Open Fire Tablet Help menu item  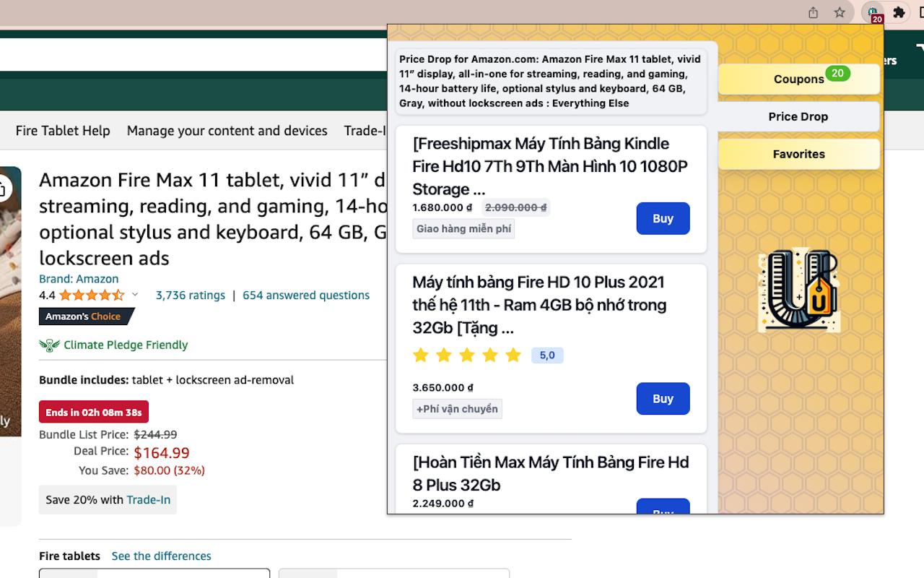click(x=63, y=131)
